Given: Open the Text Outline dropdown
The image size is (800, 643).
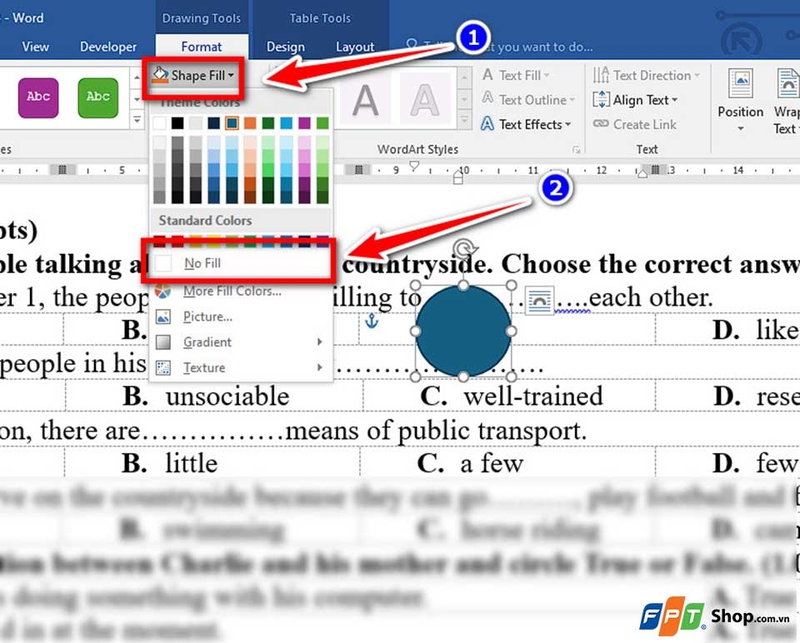Looking at the screenshot, I should pyautogui.click(x=529, y=100).
